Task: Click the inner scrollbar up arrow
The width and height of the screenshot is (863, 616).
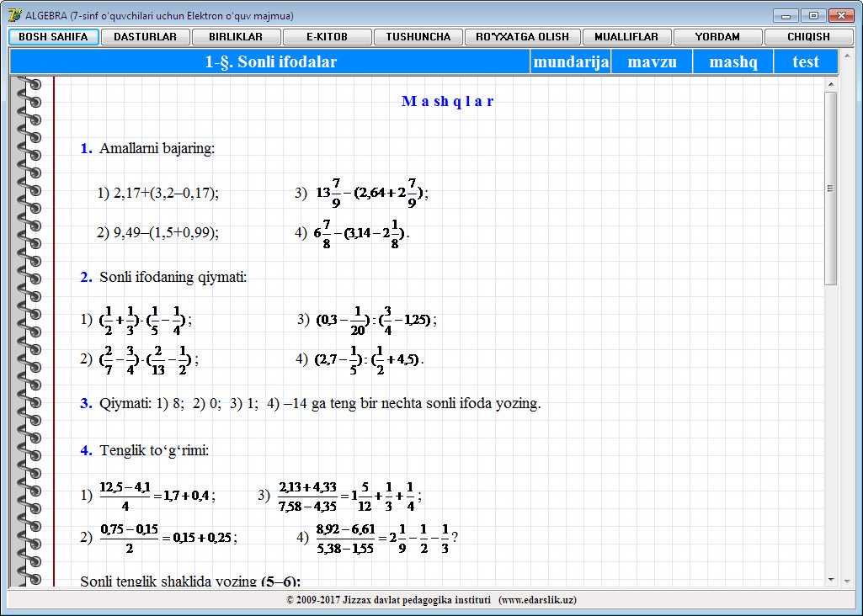Action: (x=831, y=84)
